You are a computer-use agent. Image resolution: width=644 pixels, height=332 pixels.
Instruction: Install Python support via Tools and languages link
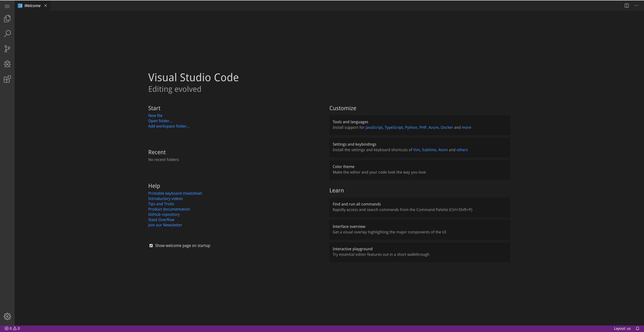click(411, 127)
